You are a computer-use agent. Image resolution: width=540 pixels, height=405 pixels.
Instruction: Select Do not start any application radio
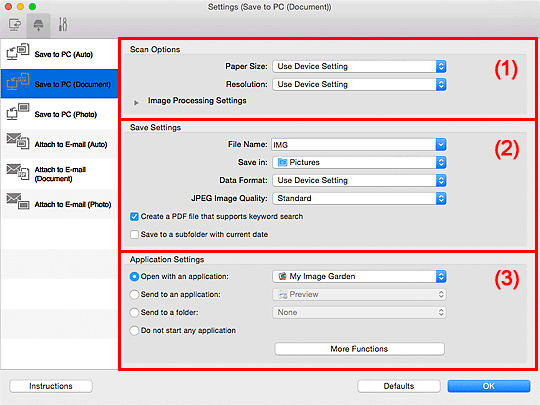point(134,331)
